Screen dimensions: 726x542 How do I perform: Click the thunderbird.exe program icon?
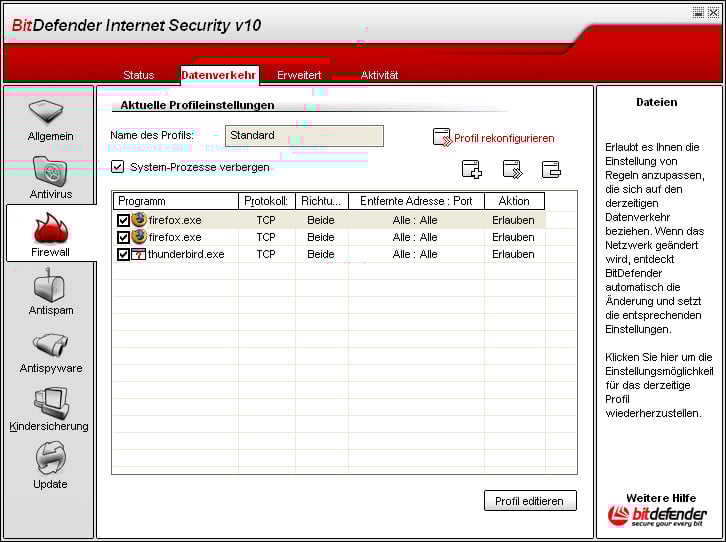[x=138, y=254]
